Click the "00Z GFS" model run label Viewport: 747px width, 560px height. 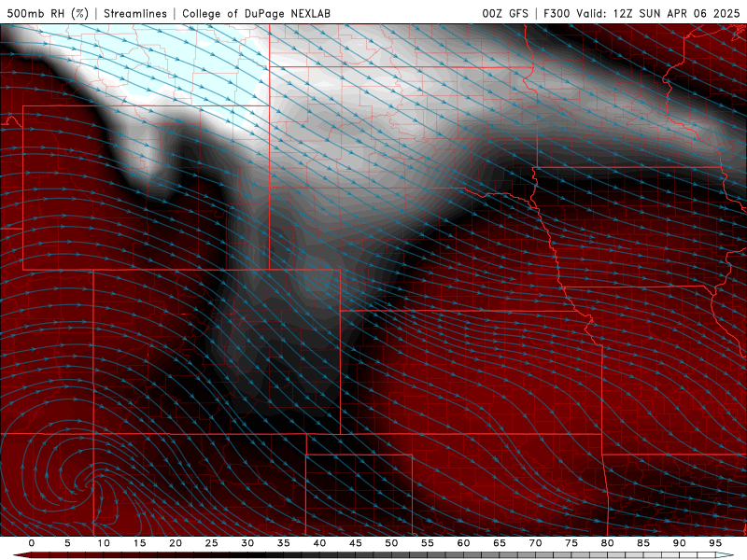(505, 14)
